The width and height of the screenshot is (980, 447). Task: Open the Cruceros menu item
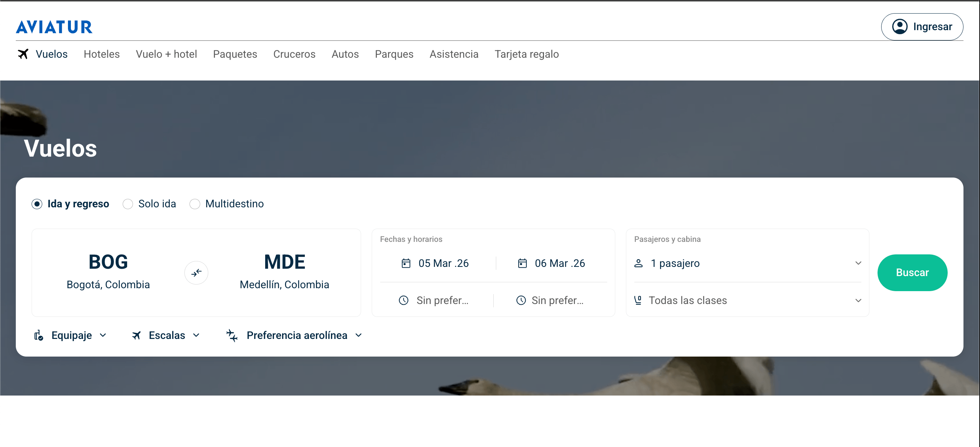tap(294, 54)
